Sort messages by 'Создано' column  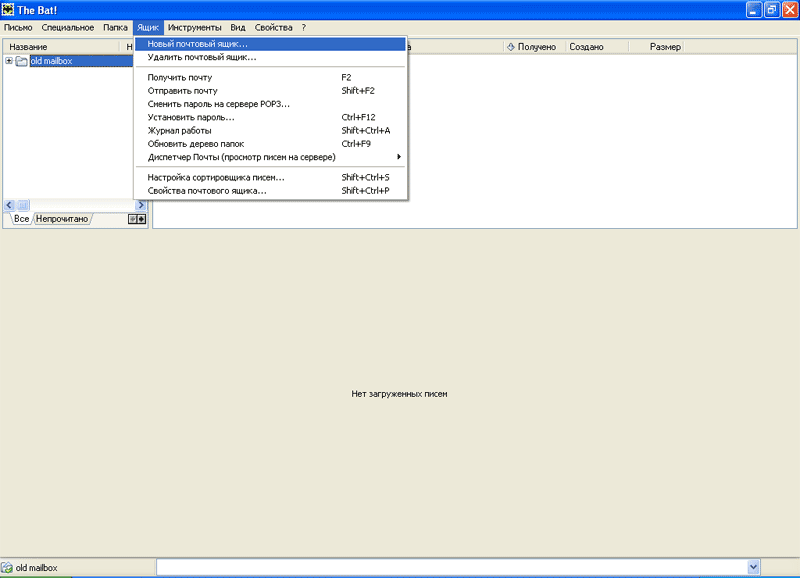tap(597, 47)
